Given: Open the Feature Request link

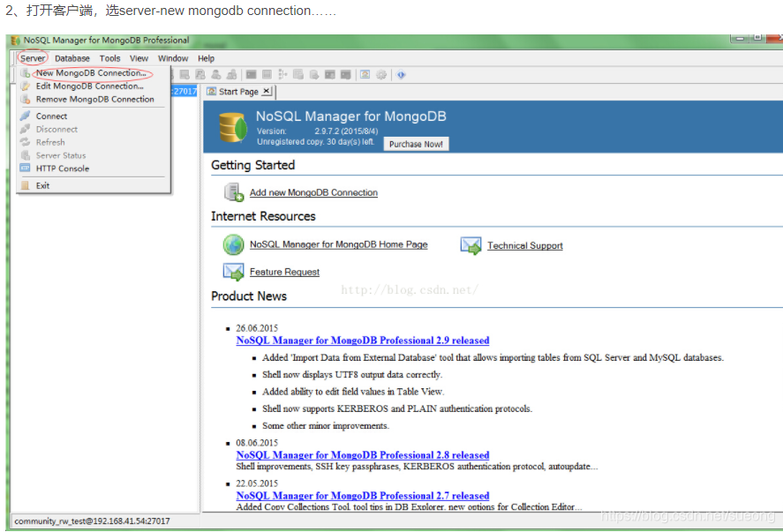Looking at the screenshot, I should (284, 272).
